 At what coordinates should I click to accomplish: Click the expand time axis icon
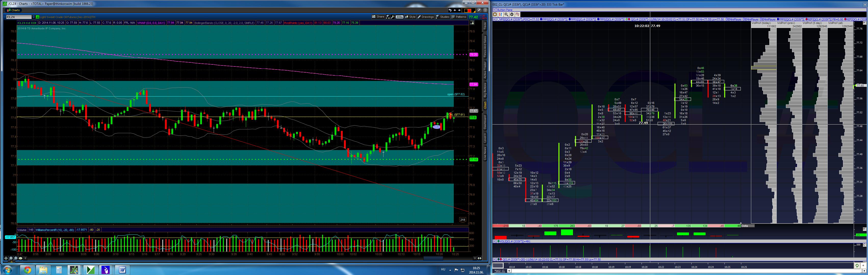(x=479, y=258)
